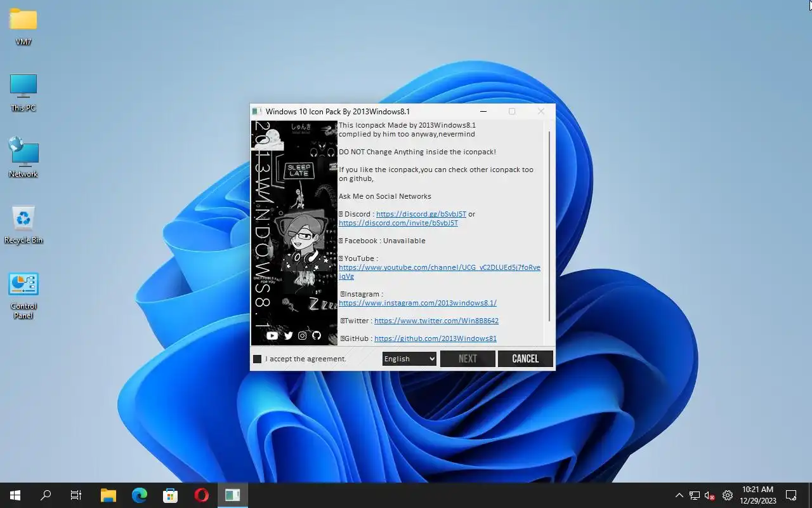Open the notification center icon
The width and height of the screenshot is (812, 508).
(x=791, y=495)
